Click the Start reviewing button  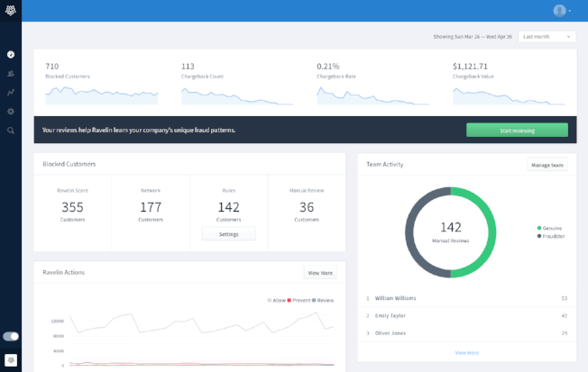tap(517, 130)
